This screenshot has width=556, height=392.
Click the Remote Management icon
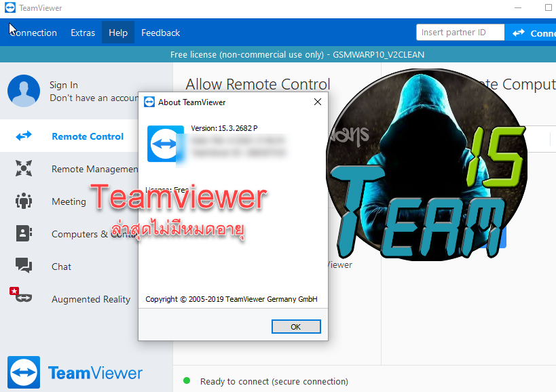pyautogui.click(x=24, y=168)
